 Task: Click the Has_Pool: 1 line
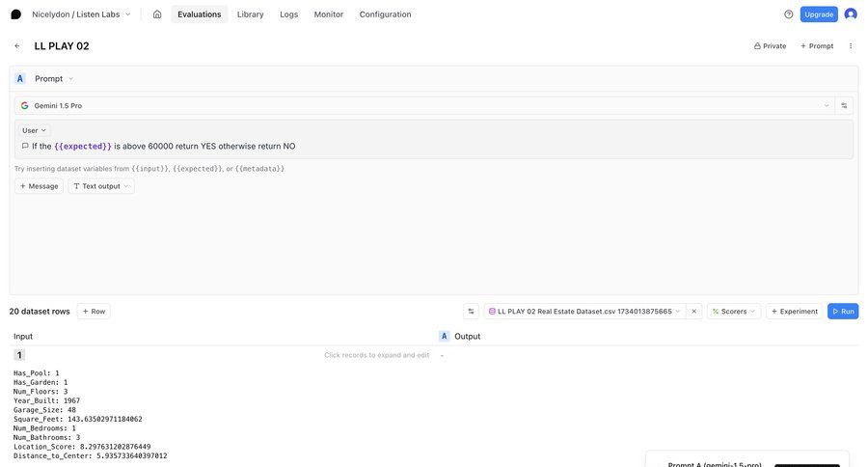pos(36,373)
